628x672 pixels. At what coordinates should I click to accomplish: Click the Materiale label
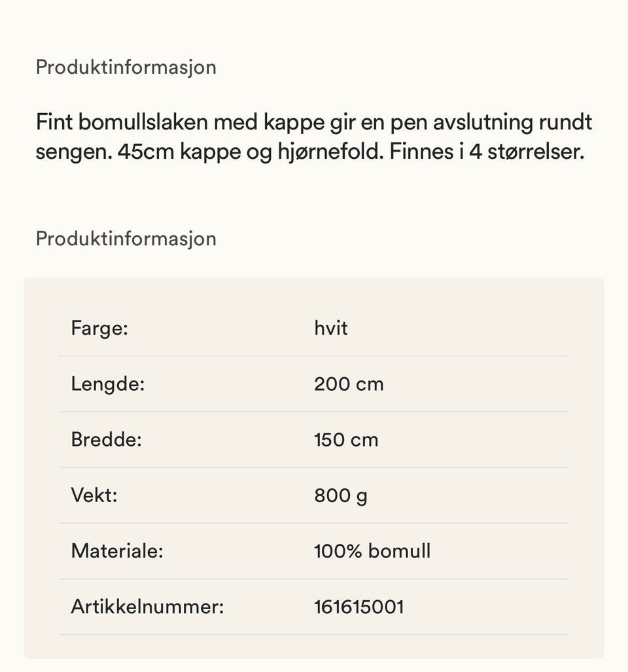117,551
